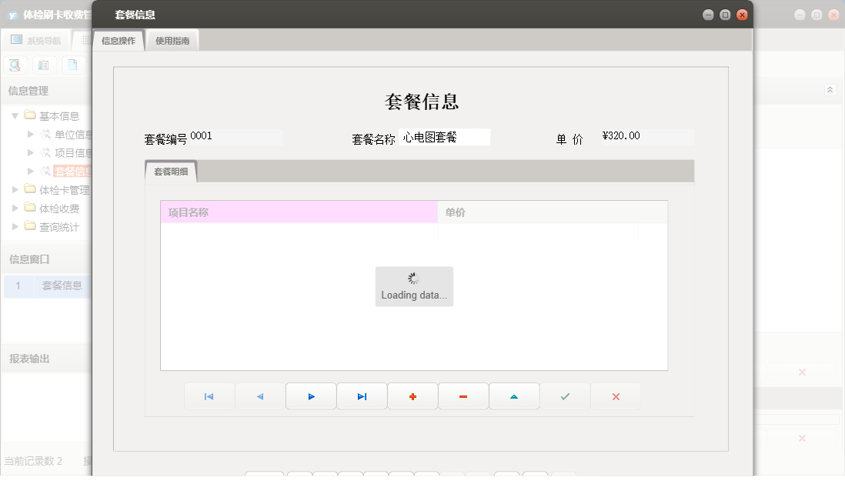Collapse the right panel with the double chevron
Image resolution: width=845 pixels, height=504 pixels.
(x=830, y=89)
